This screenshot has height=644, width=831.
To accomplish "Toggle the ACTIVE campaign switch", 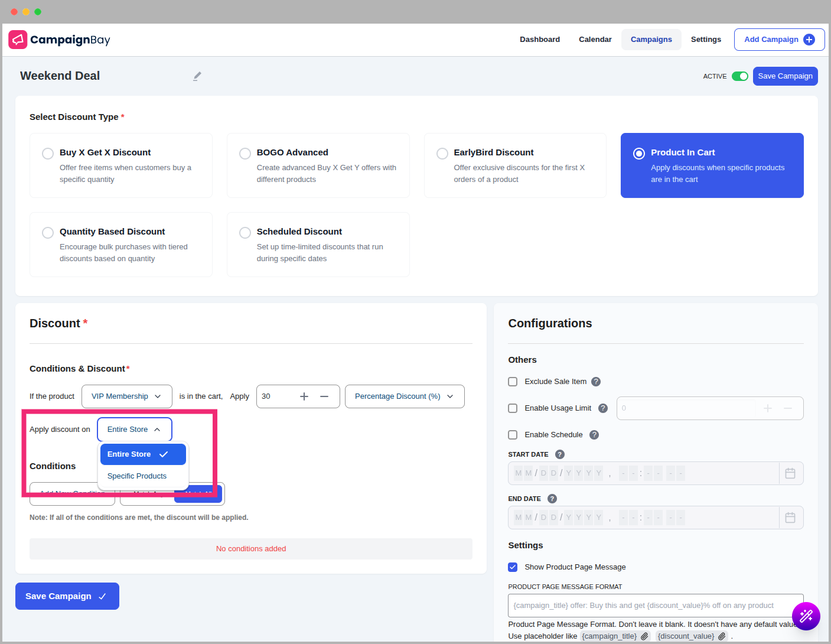I will [739, 76].
